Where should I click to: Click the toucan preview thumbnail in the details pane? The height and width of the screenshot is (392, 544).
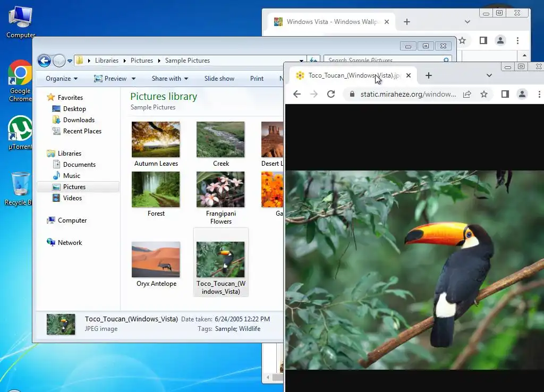point(61,325)
